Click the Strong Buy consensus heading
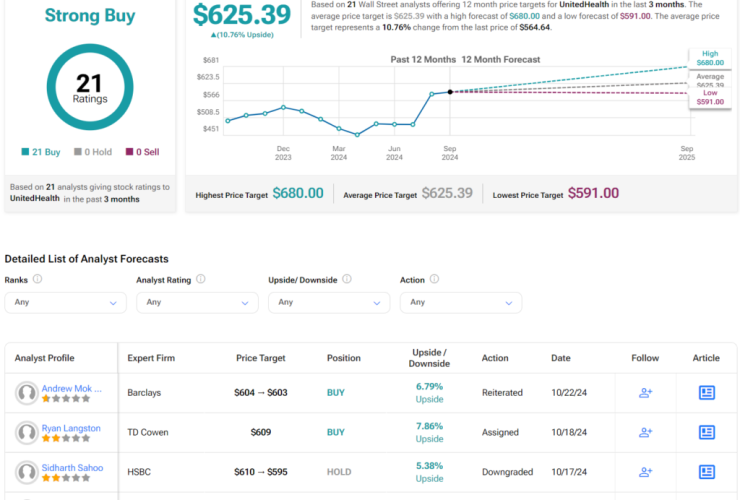 tap(90, 15)
